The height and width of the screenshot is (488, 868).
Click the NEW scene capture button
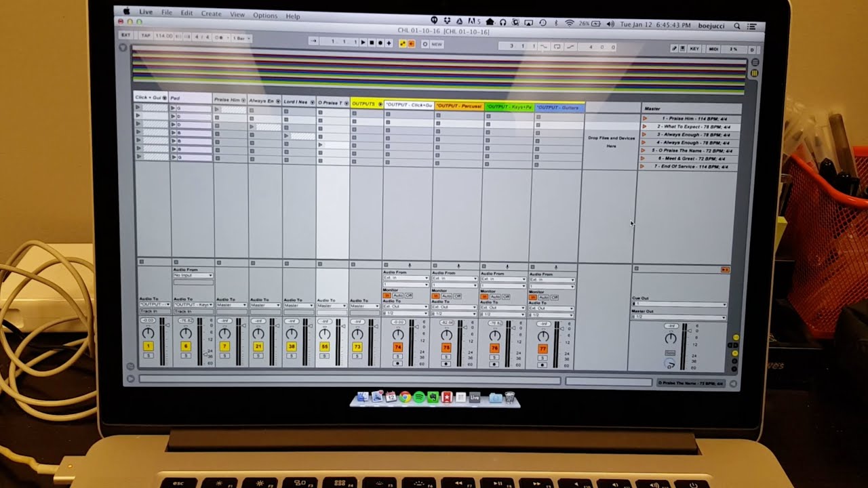tap(437, 44)
